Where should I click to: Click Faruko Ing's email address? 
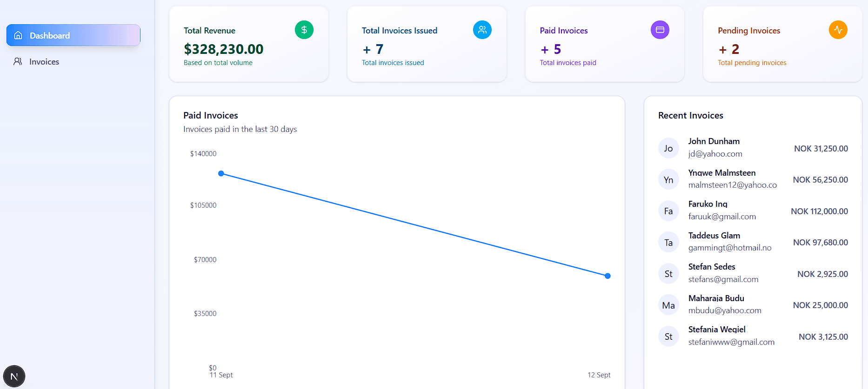(x=722, y=217)
